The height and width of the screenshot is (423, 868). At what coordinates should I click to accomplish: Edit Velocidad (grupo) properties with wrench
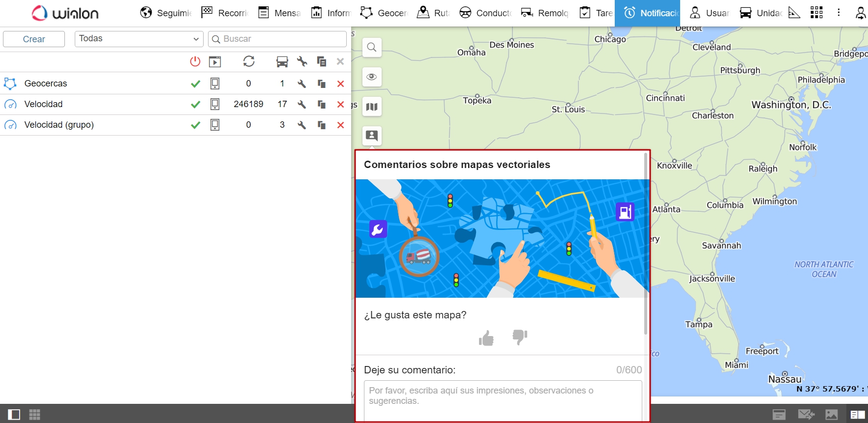(302, 125)
